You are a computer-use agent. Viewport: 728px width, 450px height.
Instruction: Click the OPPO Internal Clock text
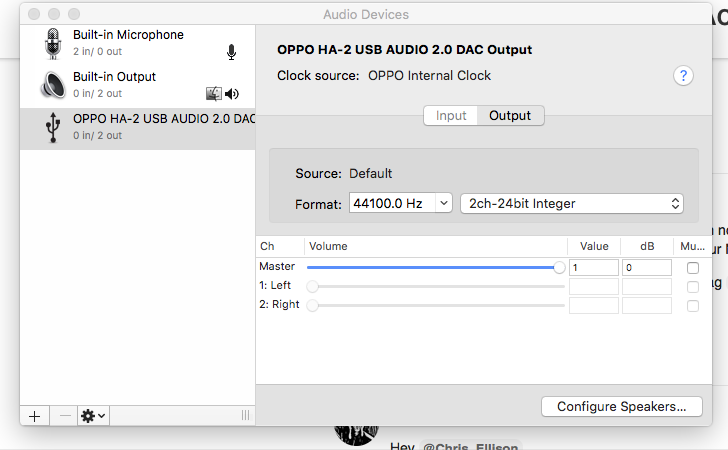click(x=429, y=75)
